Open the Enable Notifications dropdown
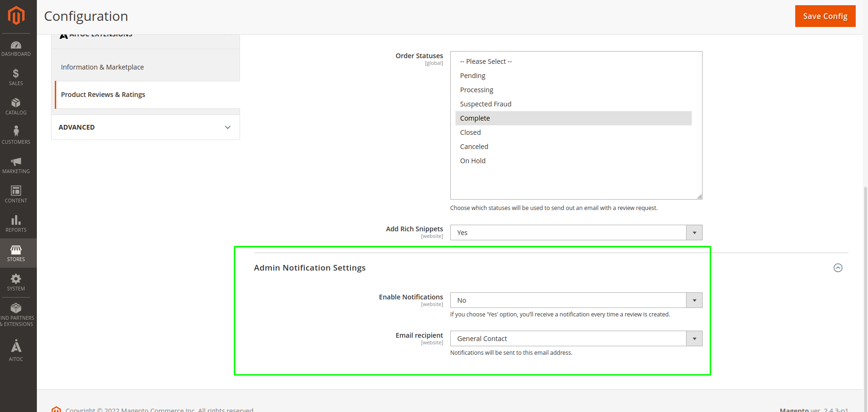This screenshot has height=412, width=868. 576,300
